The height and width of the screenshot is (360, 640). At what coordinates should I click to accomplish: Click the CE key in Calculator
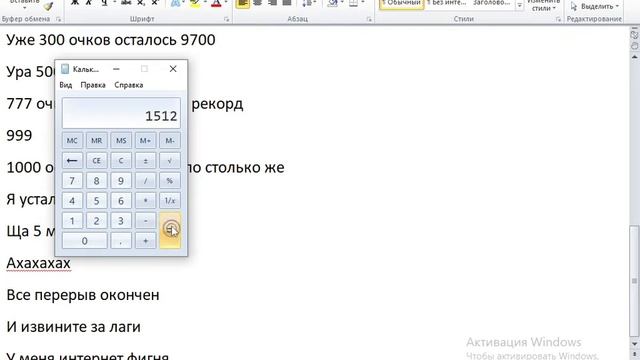[96, 161]
